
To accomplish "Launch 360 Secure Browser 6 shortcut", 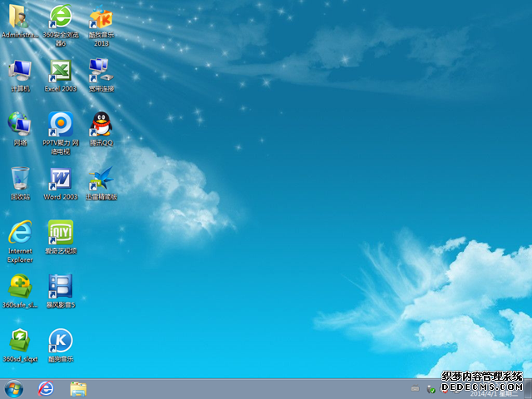I will click(60, 18).
